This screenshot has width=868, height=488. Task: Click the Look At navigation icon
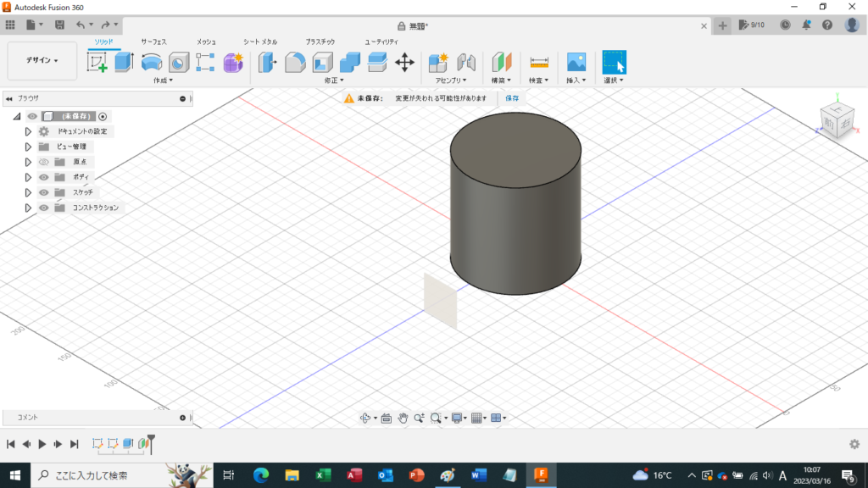pyautogui.click(x=387, y=419)
